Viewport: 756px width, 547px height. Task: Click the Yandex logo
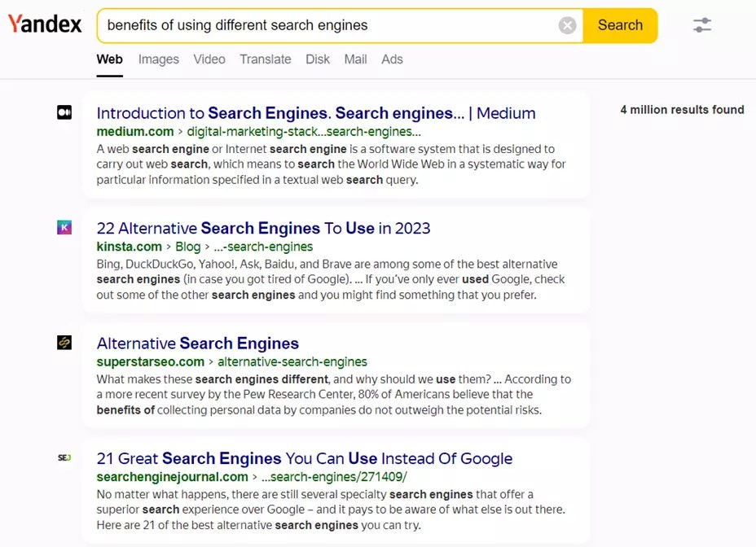click(x=44, y=24)
